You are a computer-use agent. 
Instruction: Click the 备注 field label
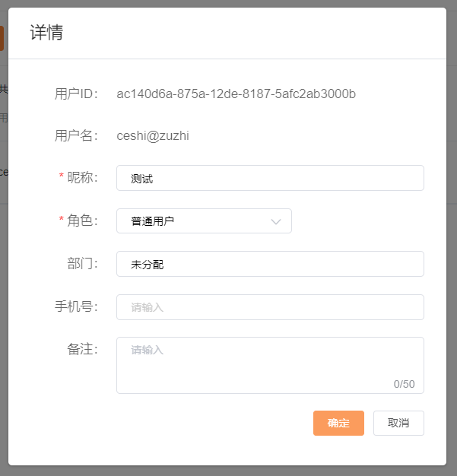tap(82, 350)
